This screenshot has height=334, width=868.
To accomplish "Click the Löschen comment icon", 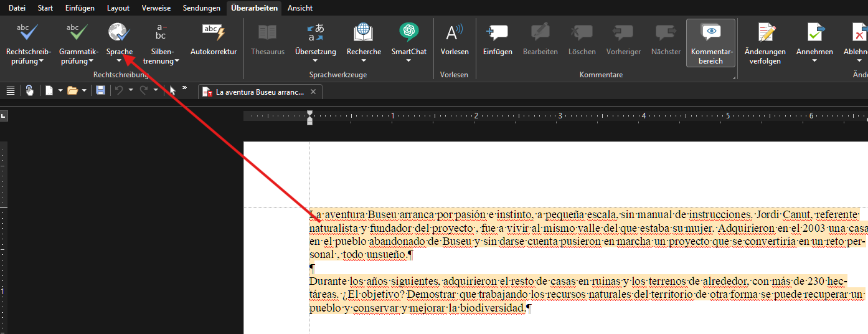I will 582,32.
